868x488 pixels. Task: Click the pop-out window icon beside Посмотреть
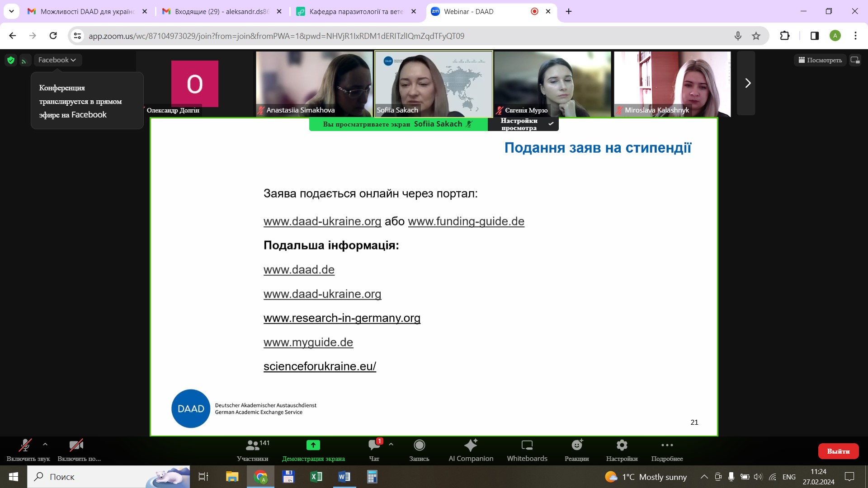(x=855, y=60)
